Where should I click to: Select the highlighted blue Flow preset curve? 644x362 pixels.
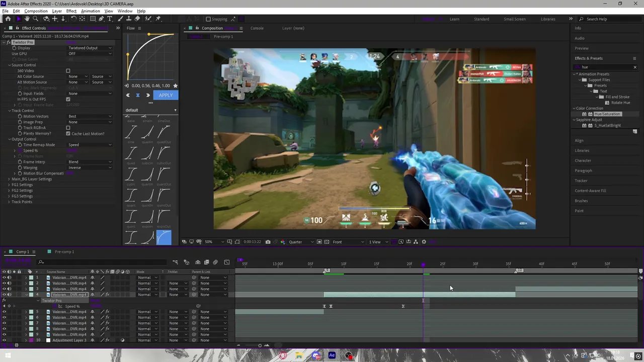[164, 237]
